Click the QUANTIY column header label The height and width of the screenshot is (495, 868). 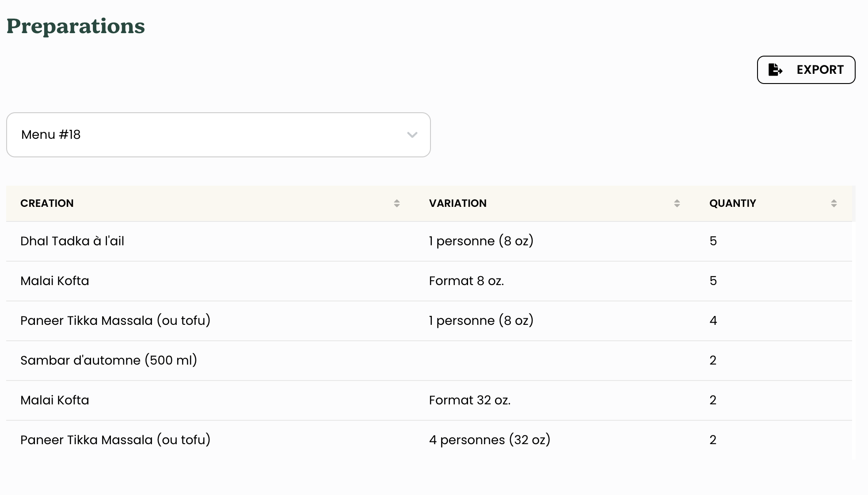click(x=733, y=203)
